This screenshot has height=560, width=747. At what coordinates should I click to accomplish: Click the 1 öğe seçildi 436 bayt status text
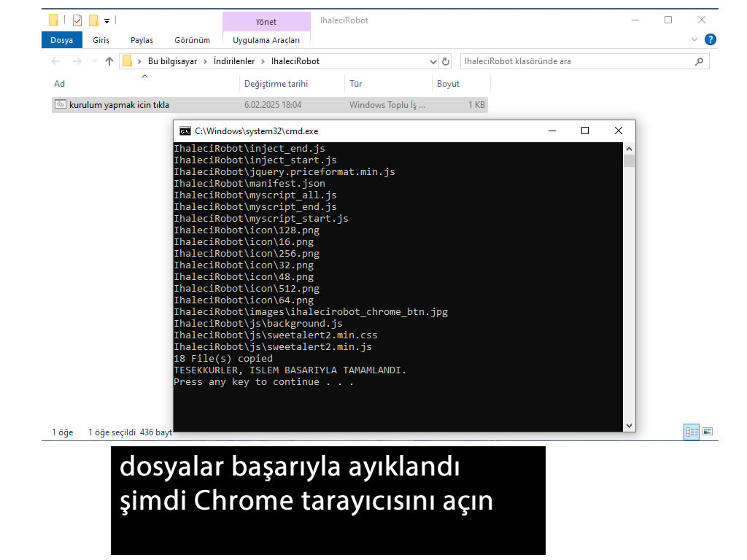(x=130, y=432)
